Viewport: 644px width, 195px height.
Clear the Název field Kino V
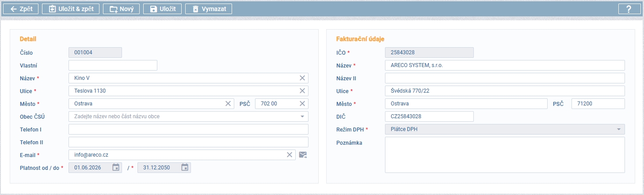tap(302, 78)
